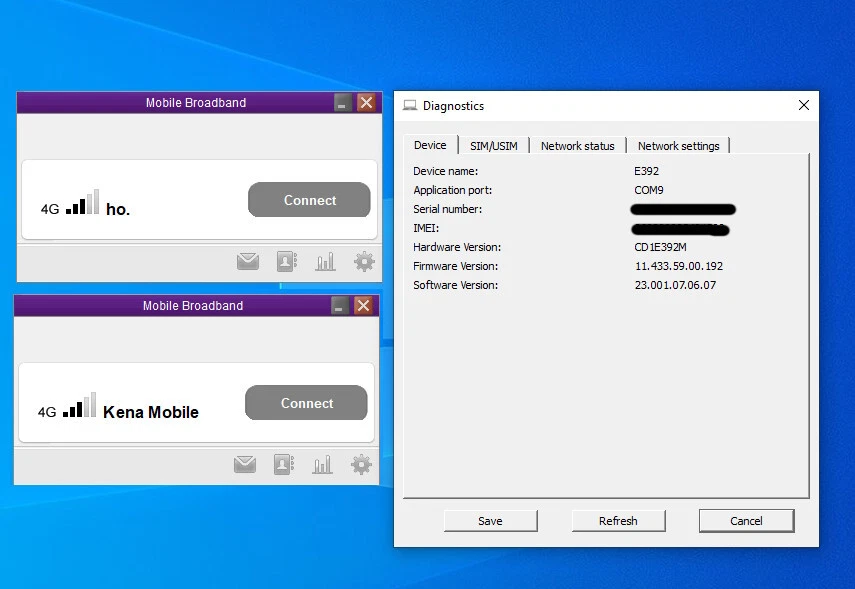Image resolution: width=855 pixels, height=589 pixels.
Task: Save the diagnostics information
Action: click(x=490, y=521)
